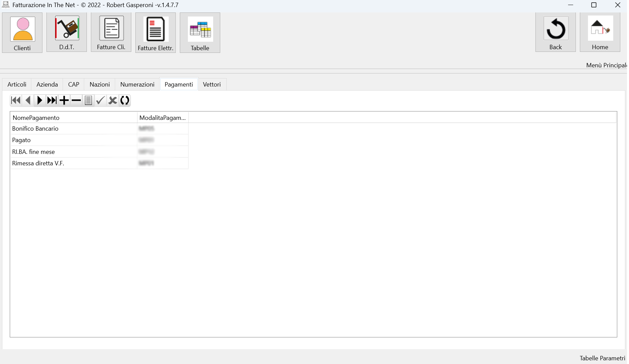Go back with the Back button
The width and height of the screenshot is (629, 364).
[x=556, y=32]
